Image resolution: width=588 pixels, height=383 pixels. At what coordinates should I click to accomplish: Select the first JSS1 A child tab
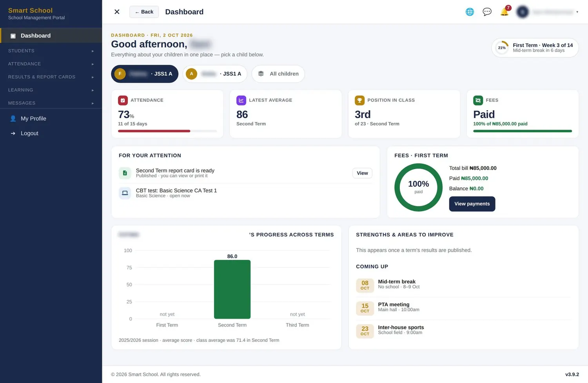point(145,74)
